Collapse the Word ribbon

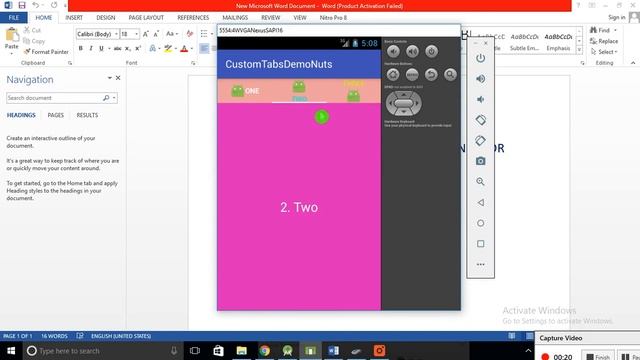point(633,63)
